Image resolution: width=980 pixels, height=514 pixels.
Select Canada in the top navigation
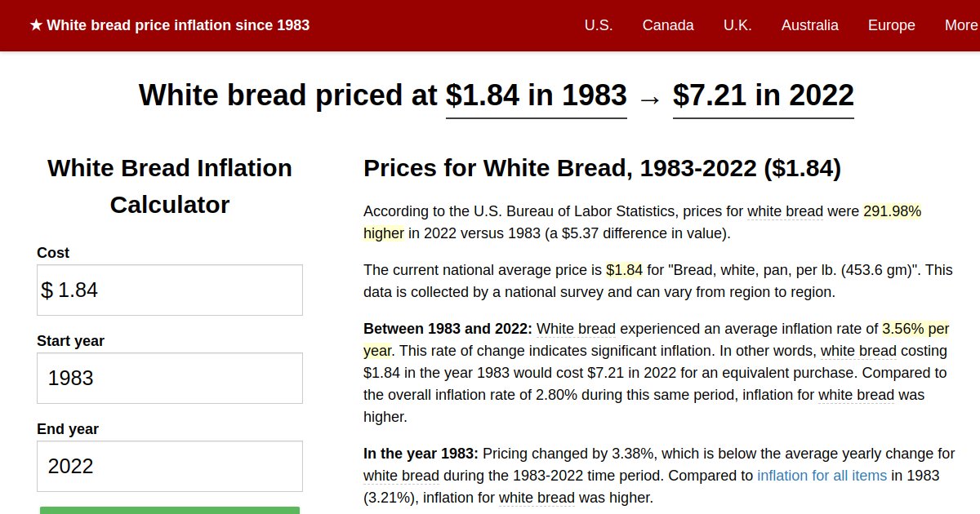[x=668, y=25]
